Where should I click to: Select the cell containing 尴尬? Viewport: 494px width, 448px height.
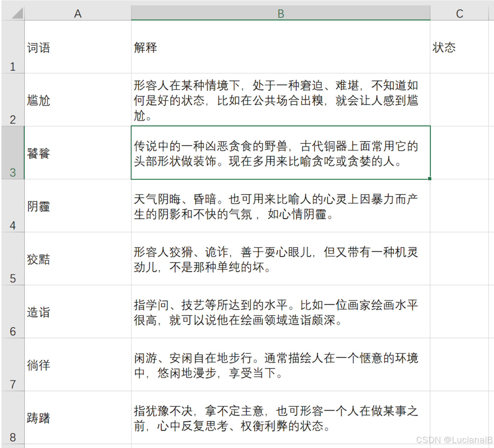coord(78,100)
